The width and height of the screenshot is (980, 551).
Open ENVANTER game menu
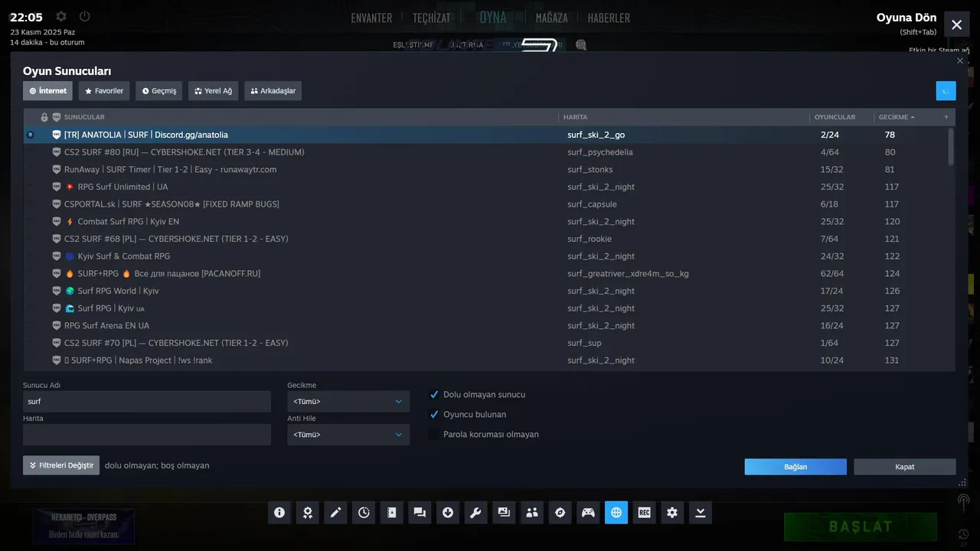371,18
